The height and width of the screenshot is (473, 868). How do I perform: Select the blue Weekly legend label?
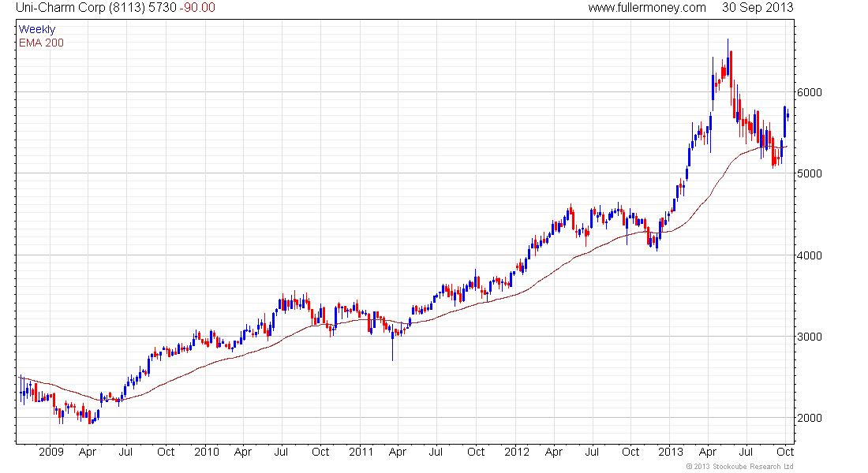pyautogui.click(x=37, y=29)
